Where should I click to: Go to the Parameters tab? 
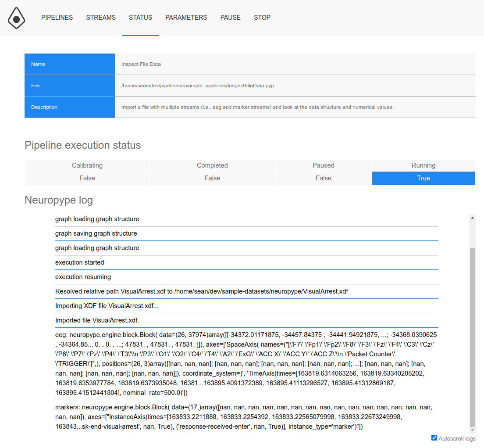click(186, 18)
